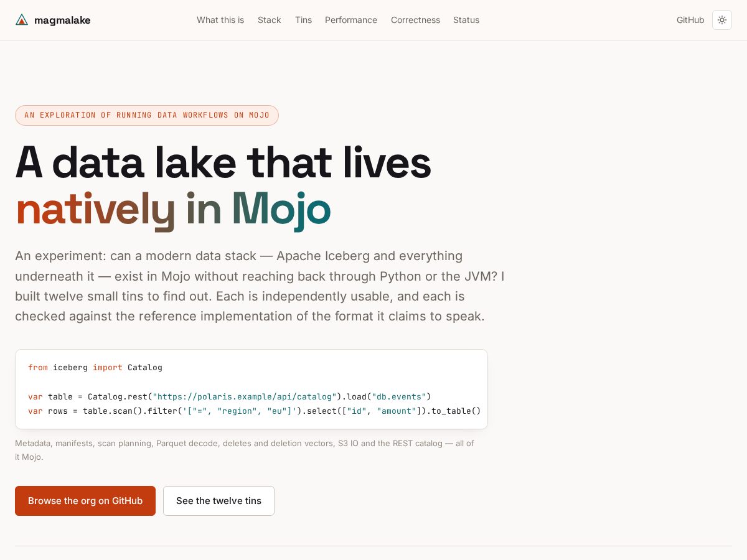The height and width of the screenshot is (560, 747).
Task: Click the 'from iceberg import Catalog' code line
Action: [x=95, y=368]
